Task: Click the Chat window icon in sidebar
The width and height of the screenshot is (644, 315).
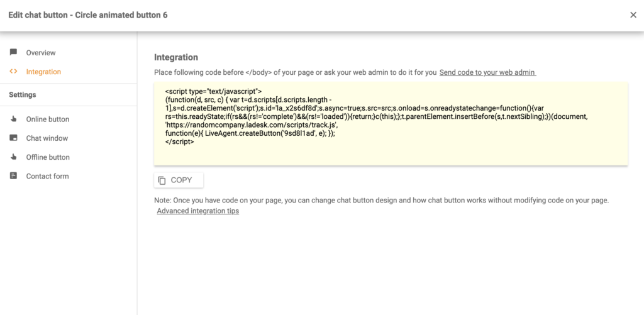Action: (x=13, y=138)
